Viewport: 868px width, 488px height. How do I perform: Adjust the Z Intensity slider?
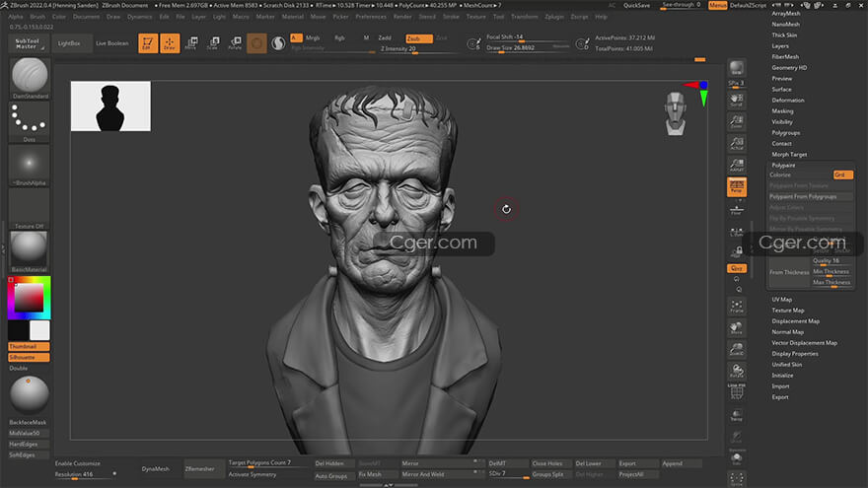[x=418, y=48]
